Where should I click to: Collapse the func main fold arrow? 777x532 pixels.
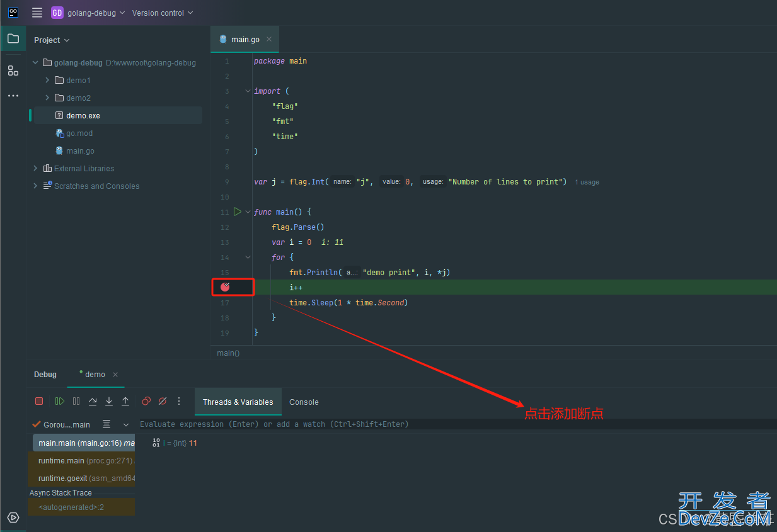coord(248,212)
